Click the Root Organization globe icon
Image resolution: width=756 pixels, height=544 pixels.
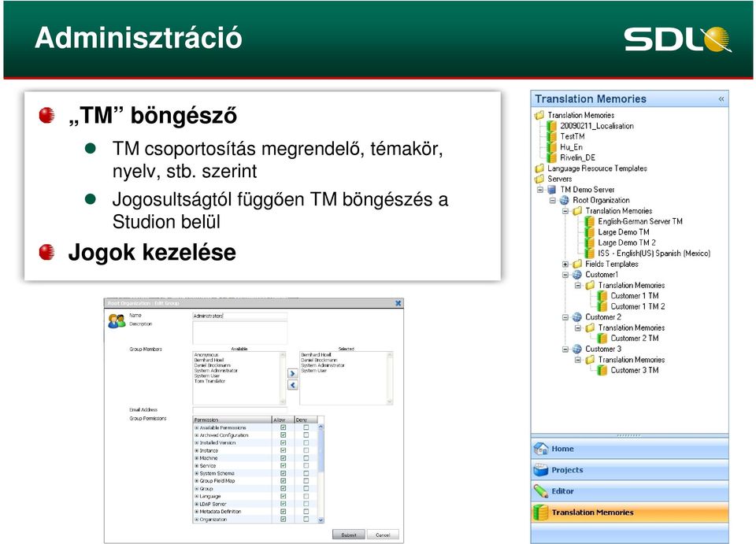click(565, 200)
